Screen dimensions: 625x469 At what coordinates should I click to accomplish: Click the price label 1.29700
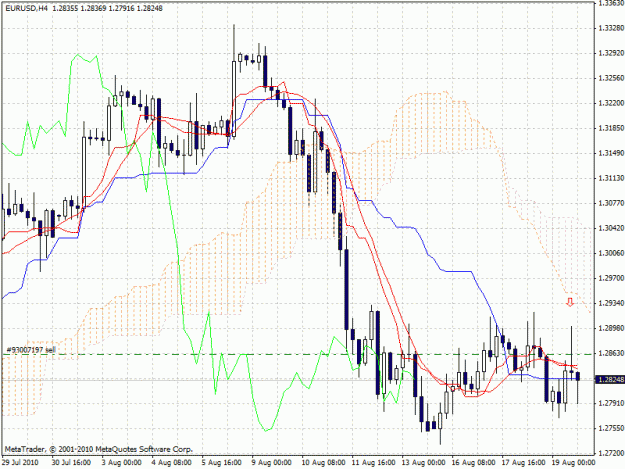(x=611, y=278)
